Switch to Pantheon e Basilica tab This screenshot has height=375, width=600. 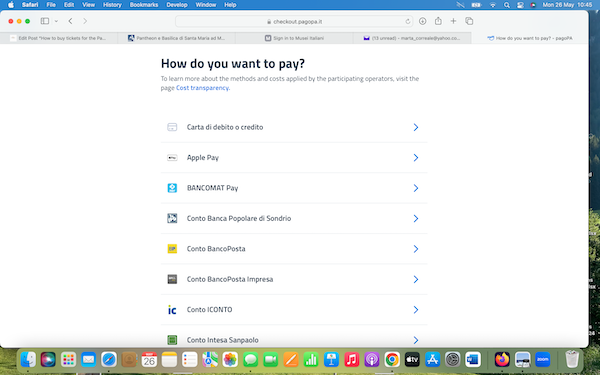[x=177, y=38]
